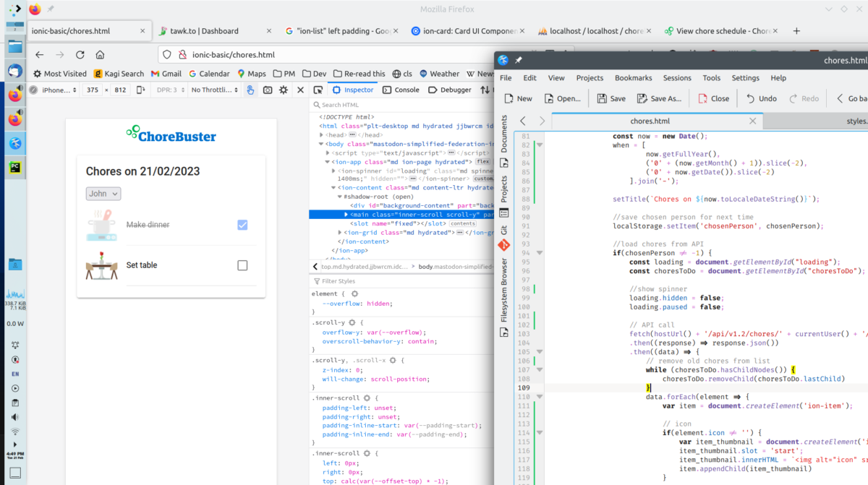This screenshot has width=868, height=485.
Task: Open the Dev bookmarks folder
Action: 314,74
